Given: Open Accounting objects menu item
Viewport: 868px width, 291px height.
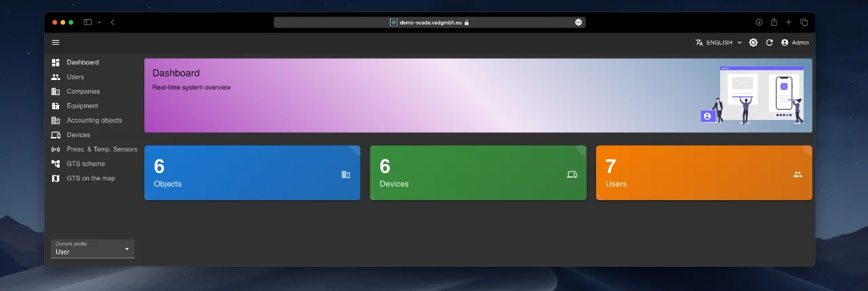Looking at the screenshot, I should click(94, 121).
